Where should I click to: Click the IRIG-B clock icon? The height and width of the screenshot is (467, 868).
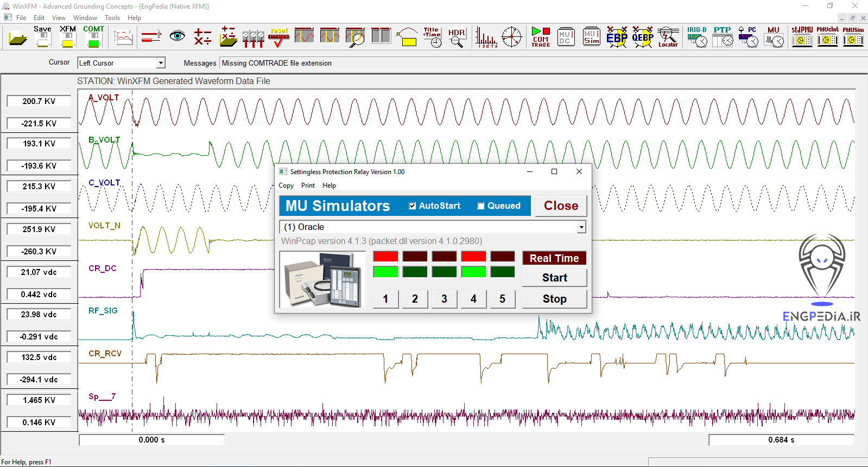pyautogui.click(x=697, y=37)
